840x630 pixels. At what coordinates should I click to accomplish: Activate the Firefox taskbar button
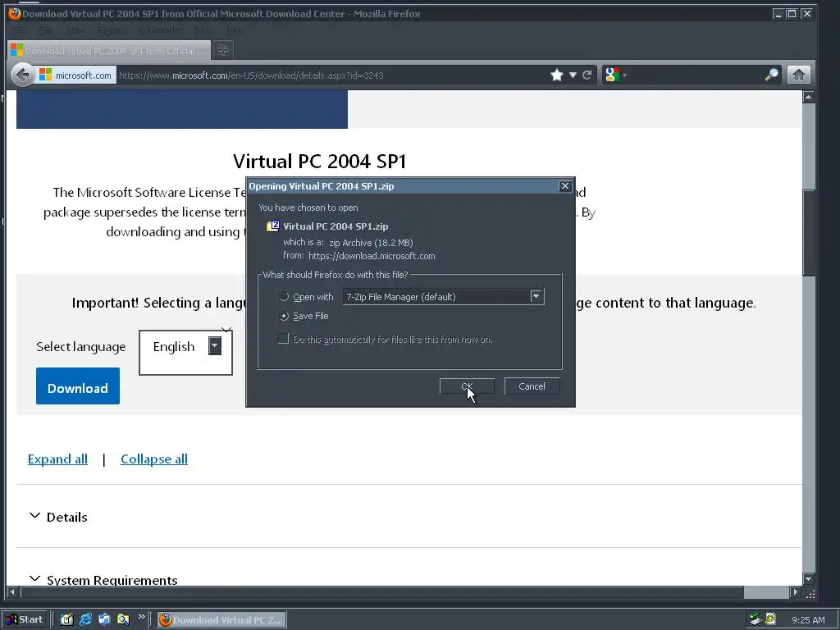coord(221,620)
